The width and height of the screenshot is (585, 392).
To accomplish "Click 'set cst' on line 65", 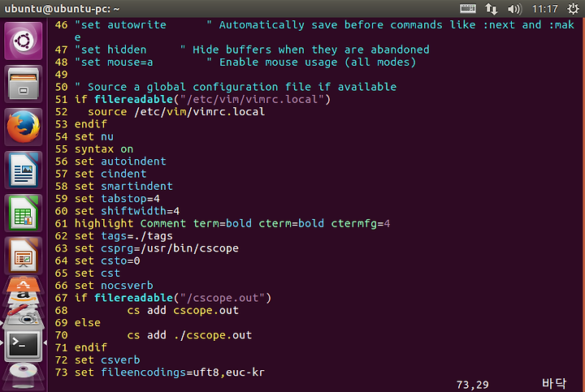I will click(97, 274).
